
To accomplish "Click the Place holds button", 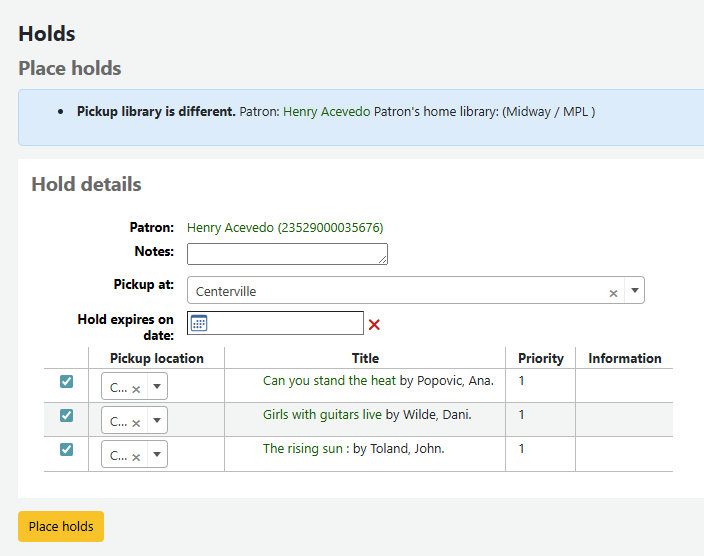I will click(x=61, y=526).
